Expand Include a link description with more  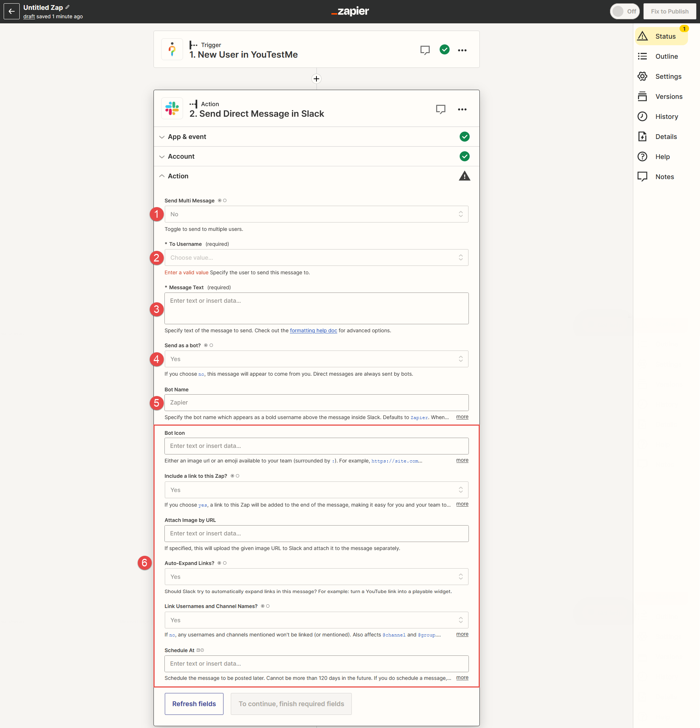click(x=462, y=504)
